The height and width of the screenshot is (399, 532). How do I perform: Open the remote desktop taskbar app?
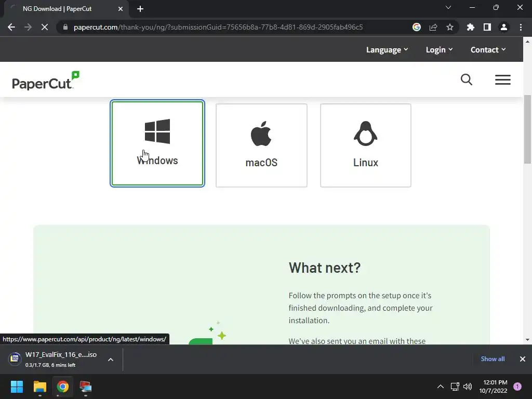click(x=86, y=387)
